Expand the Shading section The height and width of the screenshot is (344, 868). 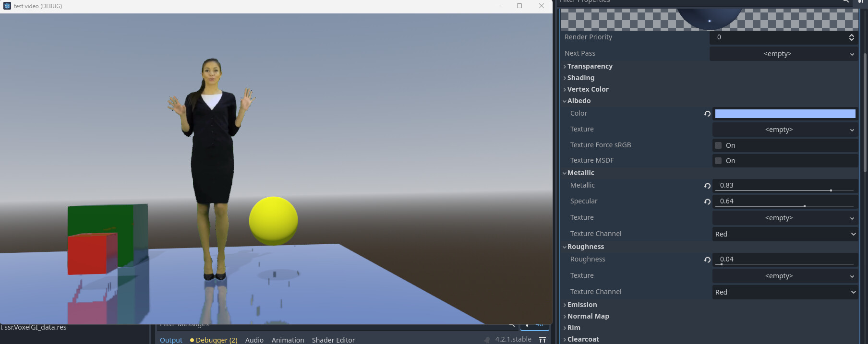click(580, 78)
